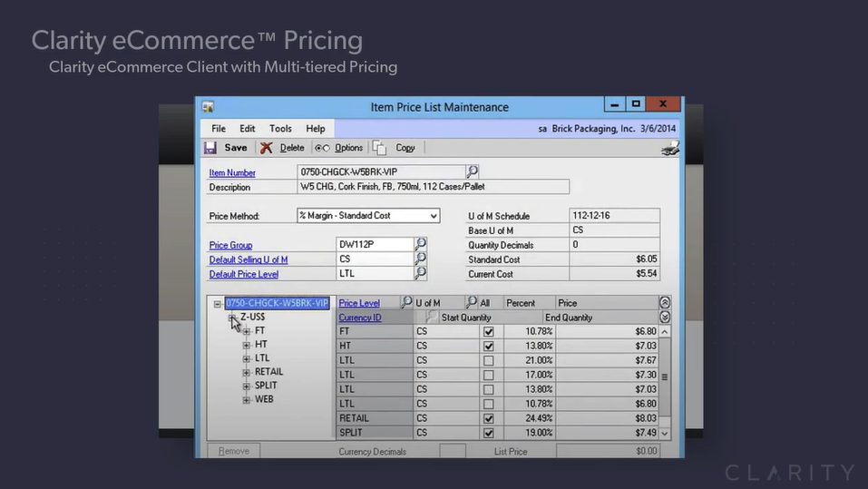Click the Copy button label
The height and width of the screenshot is (489, 868).
click(405, 148)
